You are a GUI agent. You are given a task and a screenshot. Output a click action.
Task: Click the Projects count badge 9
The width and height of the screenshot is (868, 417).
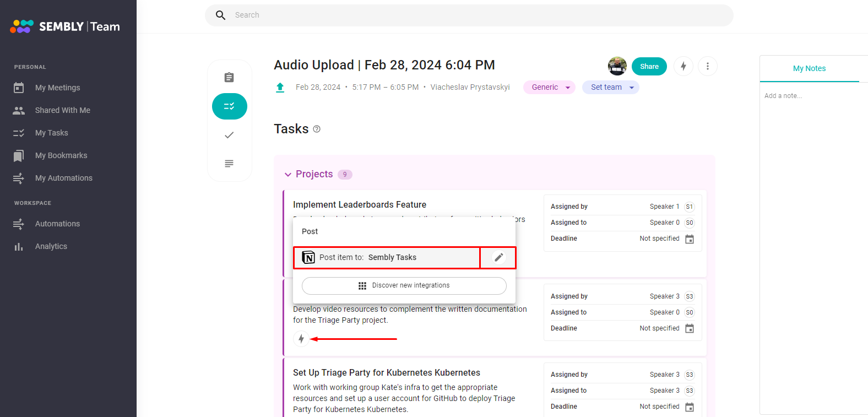point(345,175)
